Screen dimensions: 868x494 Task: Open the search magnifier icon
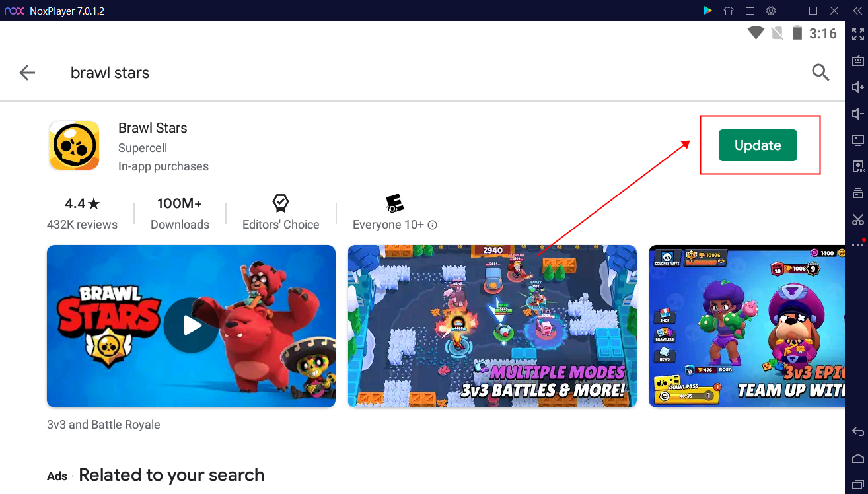[820, 73]
